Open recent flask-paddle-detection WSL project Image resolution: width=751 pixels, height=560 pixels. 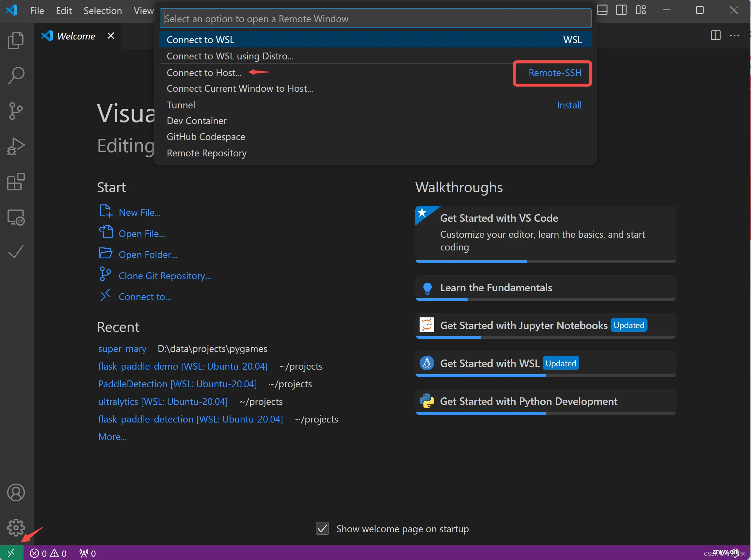coord(190,419)
